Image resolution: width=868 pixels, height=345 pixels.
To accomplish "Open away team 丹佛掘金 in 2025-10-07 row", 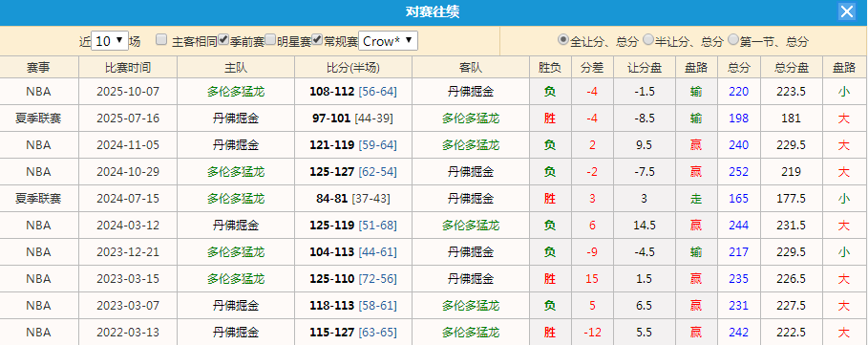I will (x=471, y=92).
